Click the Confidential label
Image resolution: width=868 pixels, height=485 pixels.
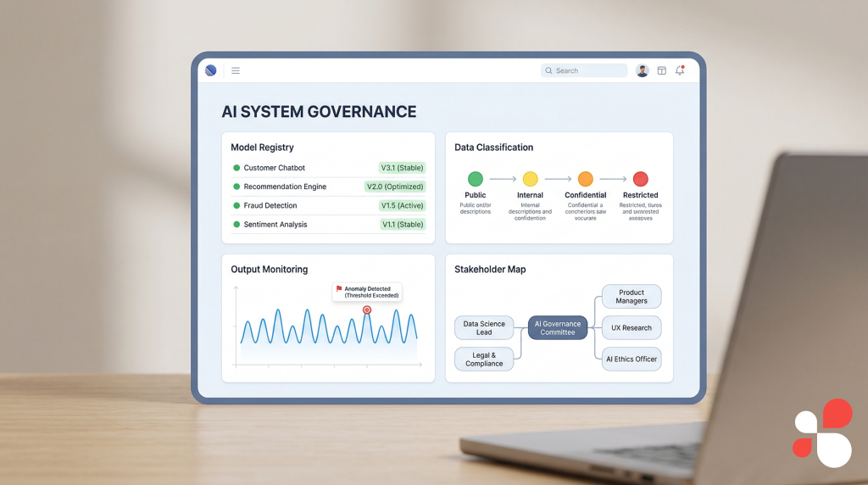(585, 195)
